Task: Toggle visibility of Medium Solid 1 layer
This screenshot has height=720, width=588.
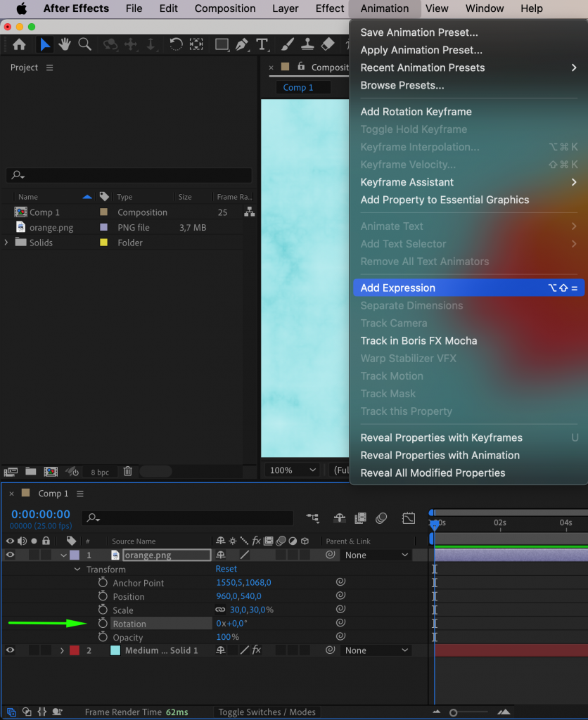Action: click(x=10, y=650)
